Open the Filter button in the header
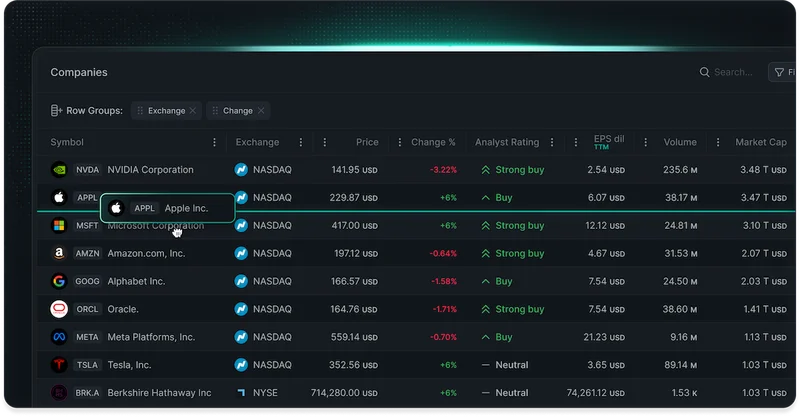Image resolution: width=800 pixels, height=417 pixels. tap(782, 73)
